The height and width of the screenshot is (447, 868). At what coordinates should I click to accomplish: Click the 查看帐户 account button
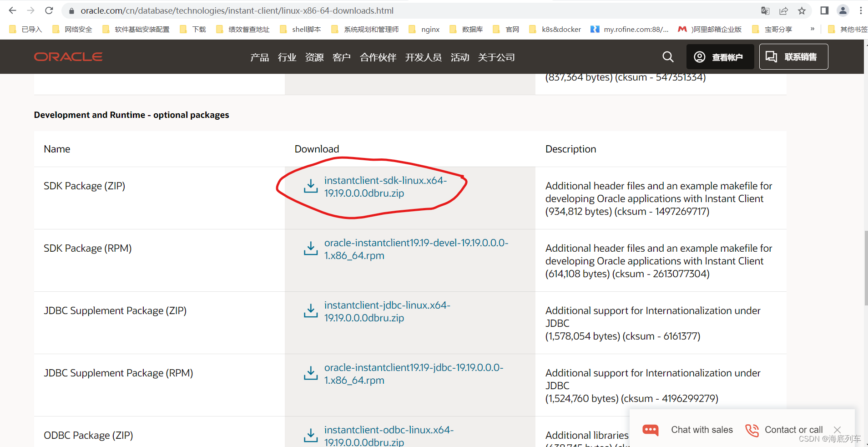click(720, 57)
